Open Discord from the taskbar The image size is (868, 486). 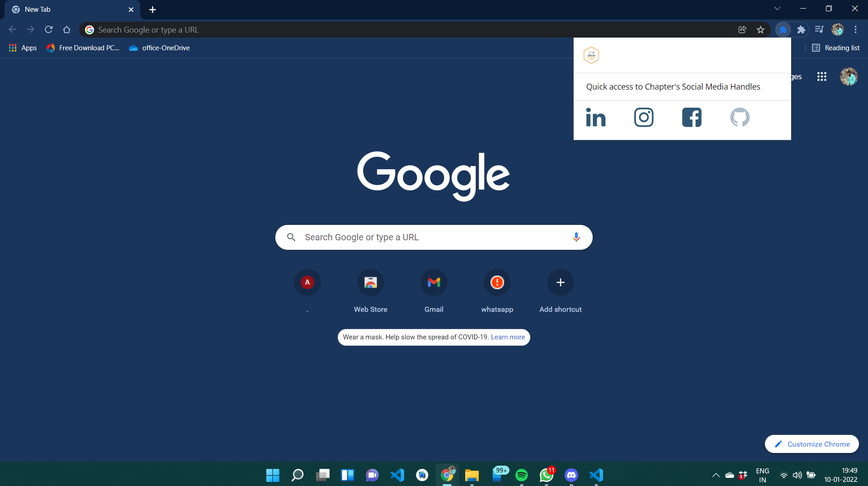pos(571,475)
